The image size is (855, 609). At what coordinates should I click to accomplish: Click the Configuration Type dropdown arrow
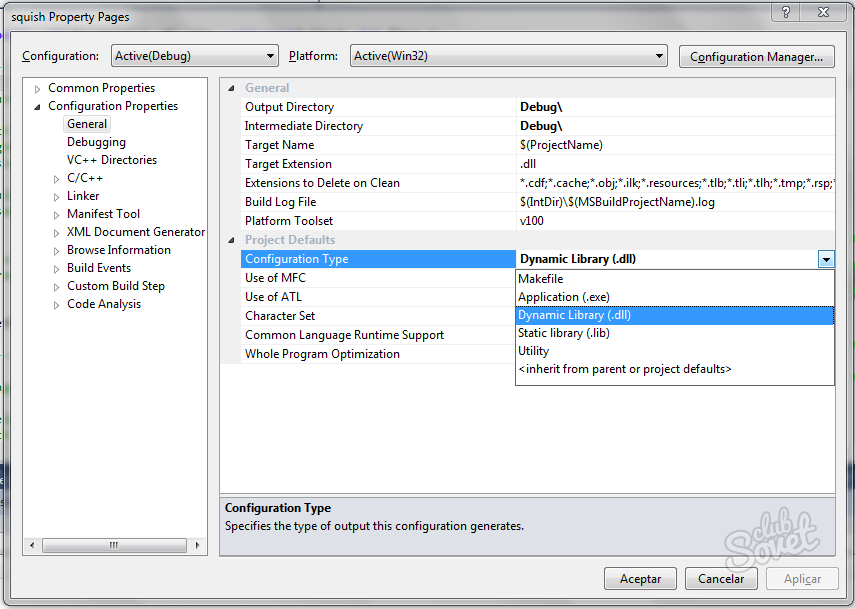(826, 260)
